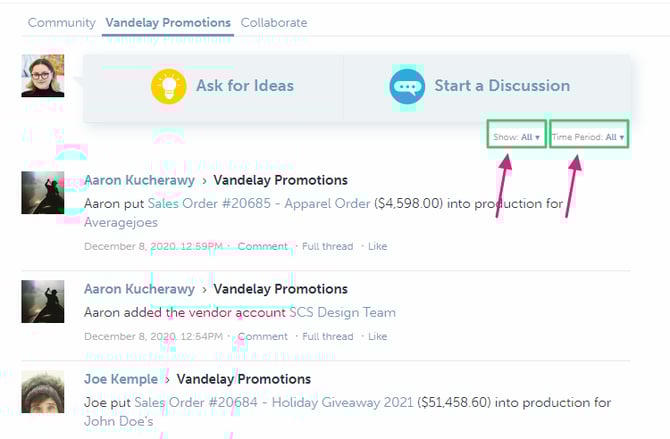Click Joe Kemple's profile picture
670x439 pixels.
pos(43,391)
